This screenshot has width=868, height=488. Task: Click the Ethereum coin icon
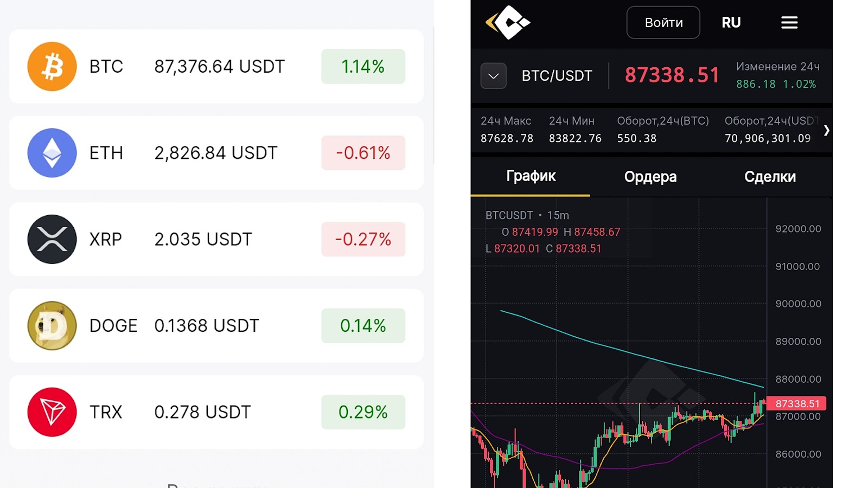52,153
